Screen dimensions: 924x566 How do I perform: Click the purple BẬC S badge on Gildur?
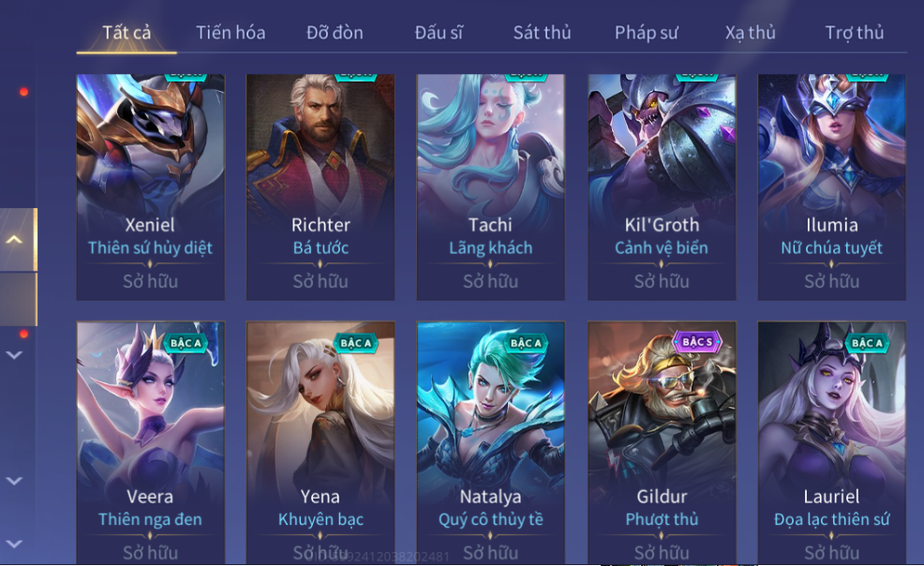coord(697,342)
